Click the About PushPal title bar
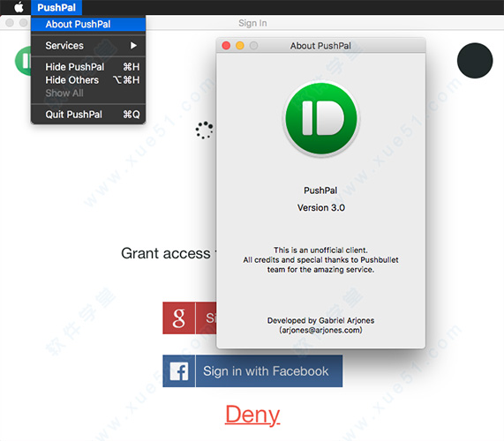 (321, 46)
